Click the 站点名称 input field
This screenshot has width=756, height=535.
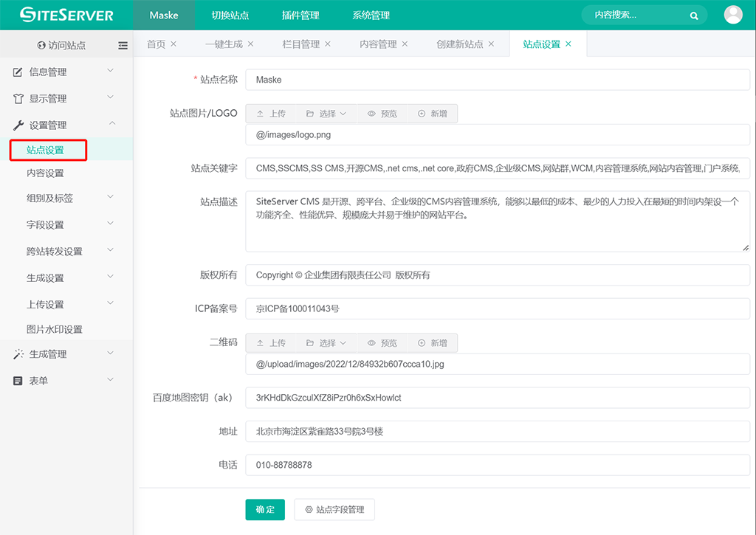click(497, 80)
